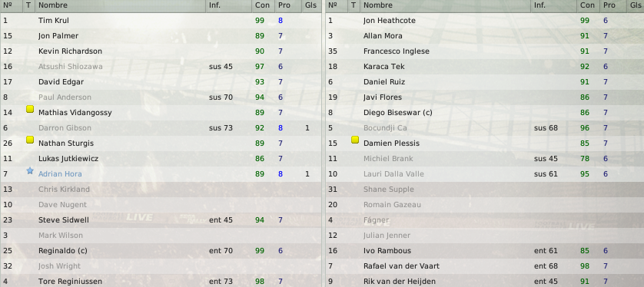Viewport: 644px width, 287px height.
Task: Select Rafael van der Vaart row
Action: (x=485, y=266)
